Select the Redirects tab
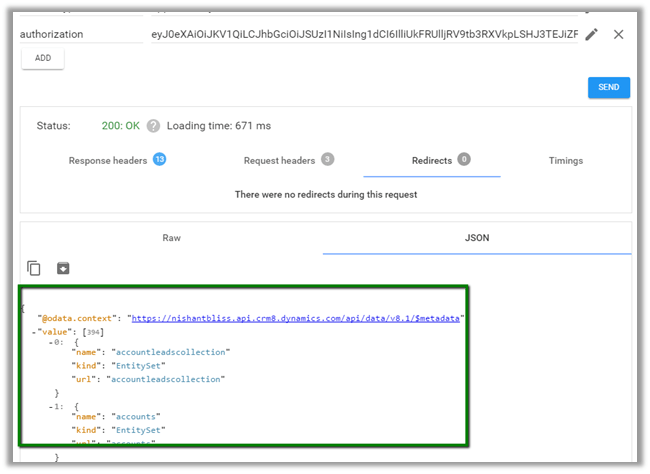This screenshot has height=474, width=650. 432,160
